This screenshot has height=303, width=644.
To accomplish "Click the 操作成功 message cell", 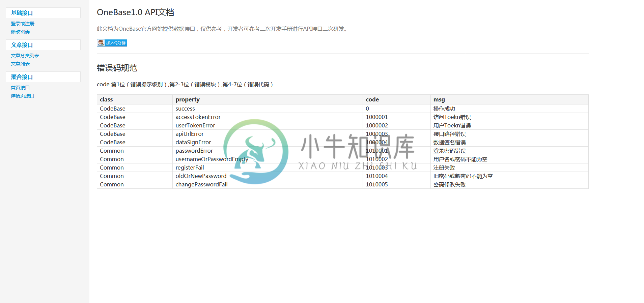I will pyautogui.click(x=509, y=109).
